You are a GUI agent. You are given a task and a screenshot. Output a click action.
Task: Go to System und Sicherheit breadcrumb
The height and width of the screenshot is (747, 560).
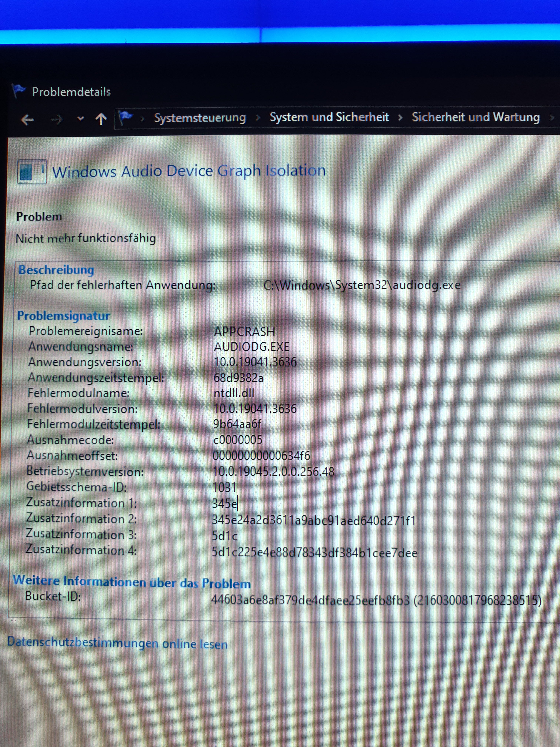tap(329, 117)
